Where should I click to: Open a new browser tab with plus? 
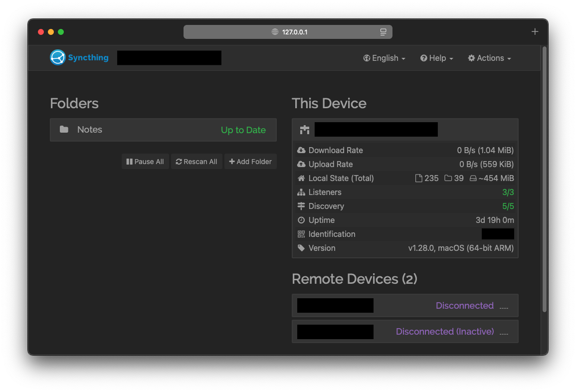click(535, 32)
